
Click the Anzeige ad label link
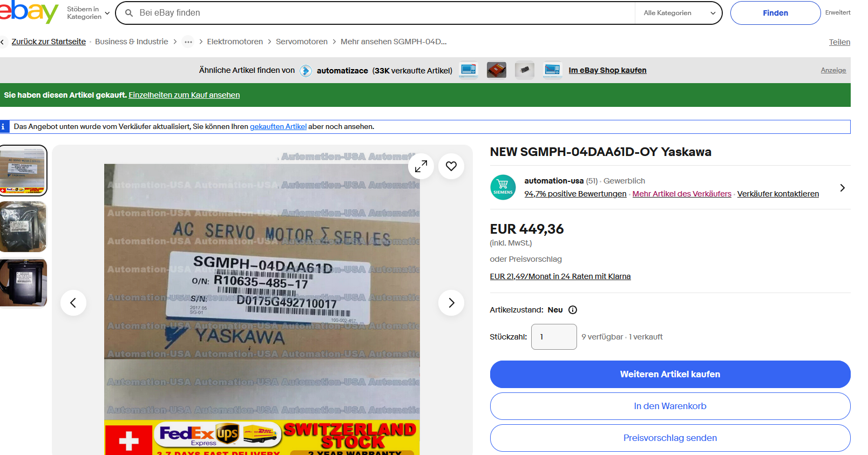[833, 70]
